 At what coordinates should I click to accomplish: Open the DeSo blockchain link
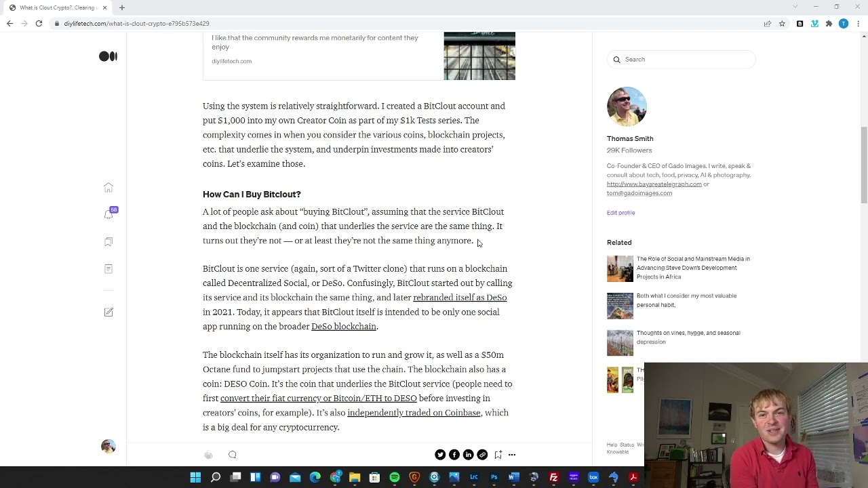click(x=344, y=327)
